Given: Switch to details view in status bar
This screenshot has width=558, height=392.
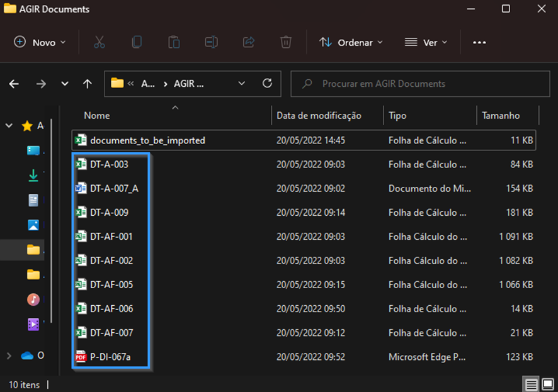Looking at the screenshot, I should (532, 384).
